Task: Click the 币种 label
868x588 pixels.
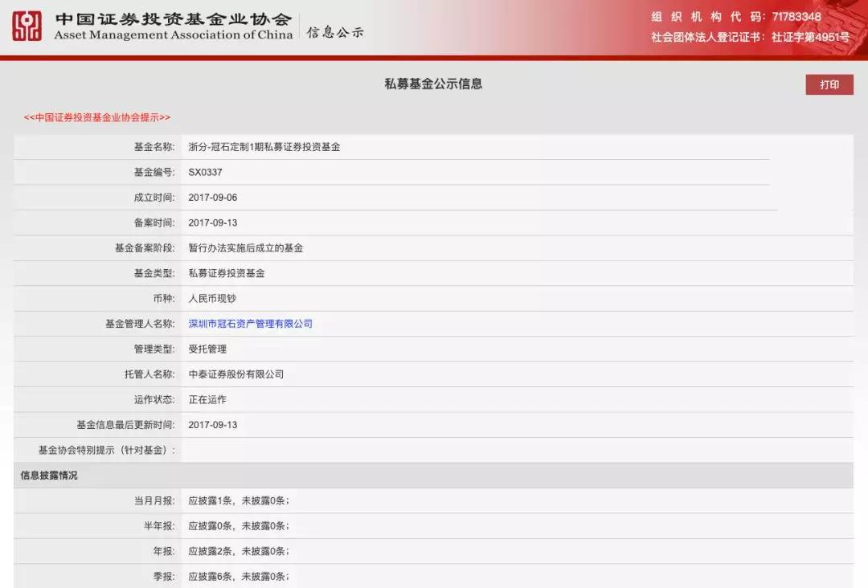Action: click(164, 299)
